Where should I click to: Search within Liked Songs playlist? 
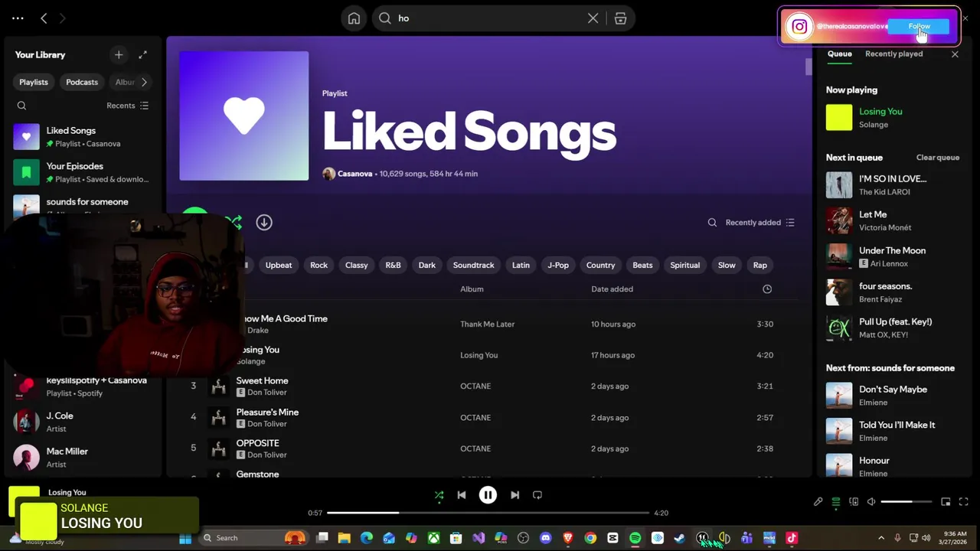click(712, 223)
